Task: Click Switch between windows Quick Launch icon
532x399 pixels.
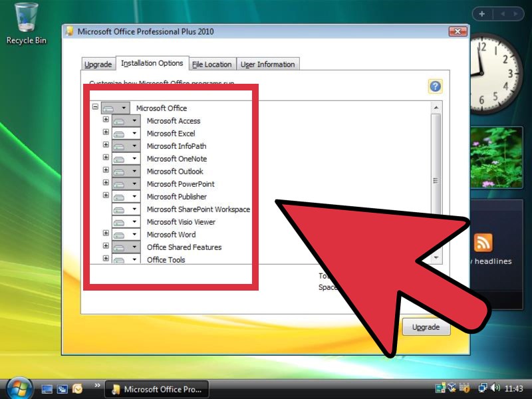Action: (63, 389)
